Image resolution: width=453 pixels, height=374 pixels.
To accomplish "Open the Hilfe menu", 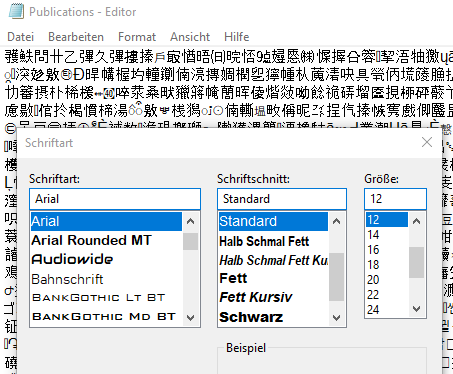I will point(237,37).
